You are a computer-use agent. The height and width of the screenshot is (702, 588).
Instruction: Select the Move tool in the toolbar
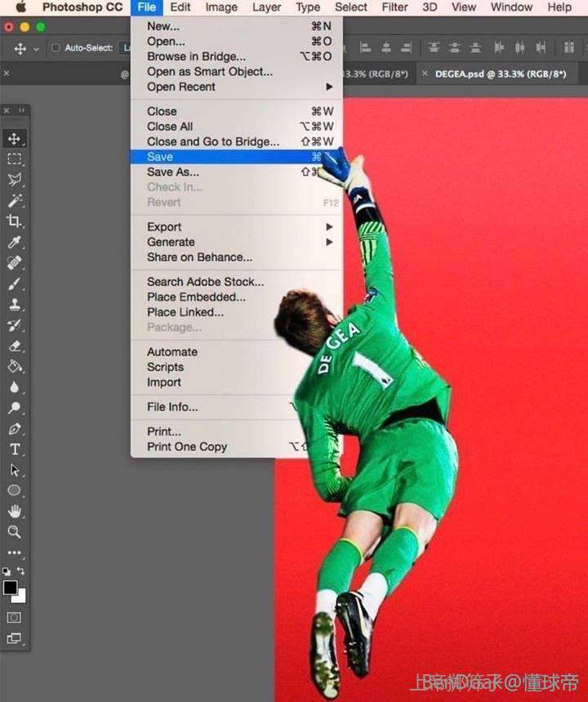[14, 138]
